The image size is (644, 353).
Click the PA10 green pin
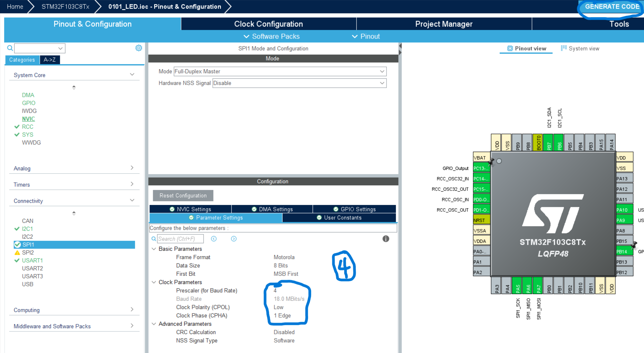(x=624, y=210)
